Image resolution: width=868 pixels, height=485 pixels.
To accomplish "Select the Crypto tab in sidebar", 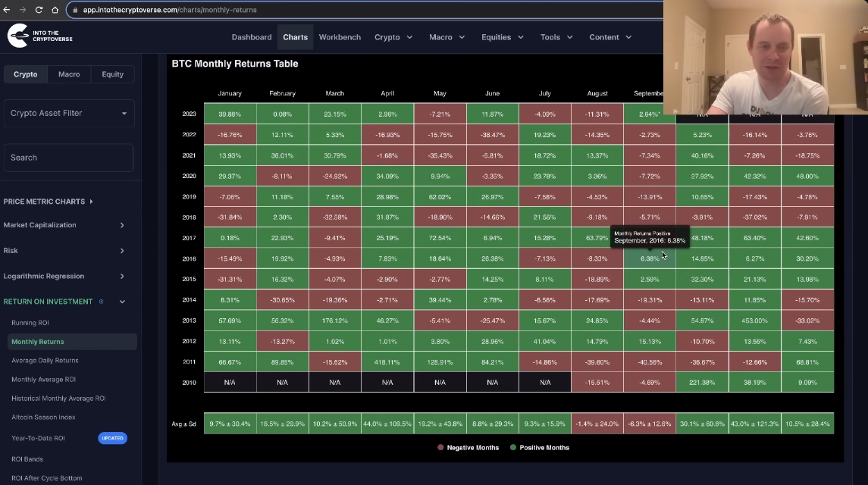I will [26, 74].
